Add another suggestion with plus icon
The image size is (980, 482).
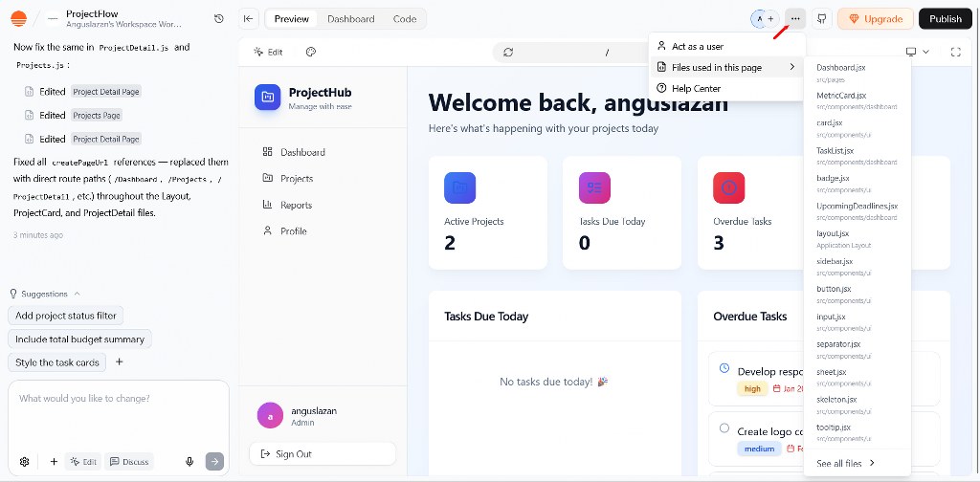click(120, 362)
